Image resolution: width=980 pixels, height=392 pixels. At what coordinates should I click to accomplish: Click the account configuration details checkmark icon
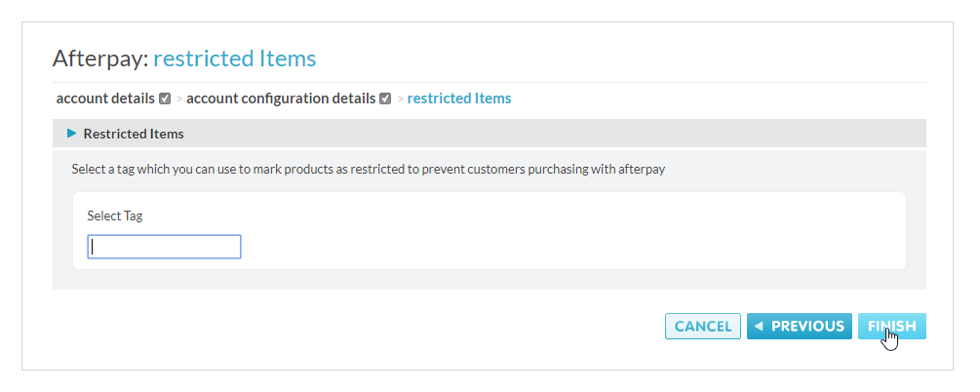(x=385, y=98)
